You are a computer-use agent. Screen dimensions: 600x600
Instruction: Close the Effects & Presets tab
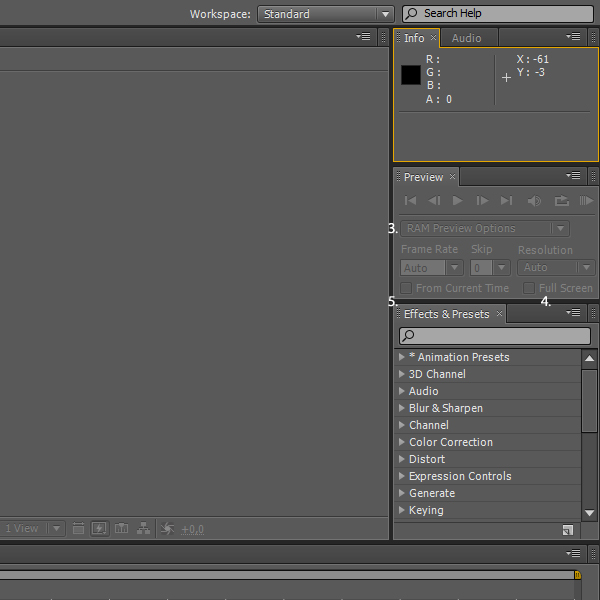pyautogui.click(x=499, y=313)
